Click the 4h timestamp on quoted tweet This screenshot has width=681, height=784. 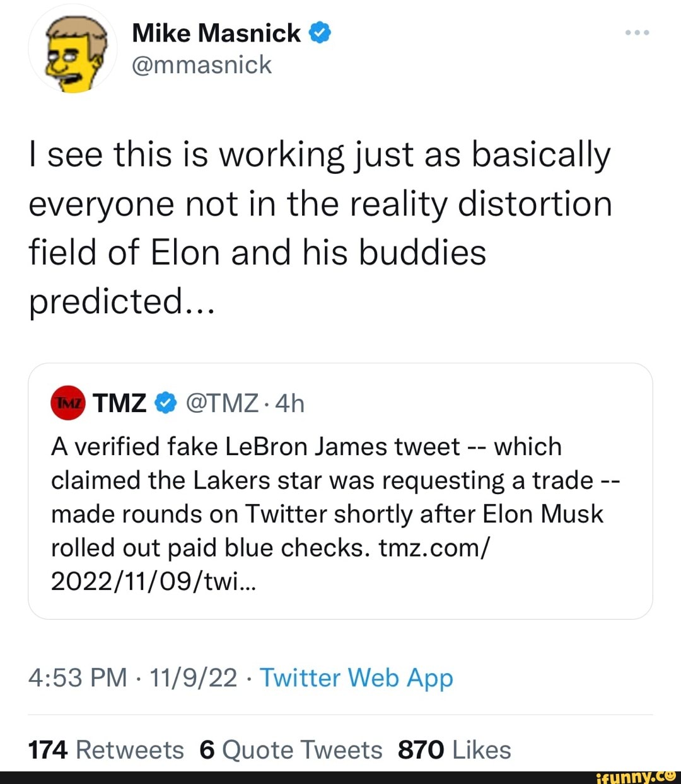coord(290,403)
